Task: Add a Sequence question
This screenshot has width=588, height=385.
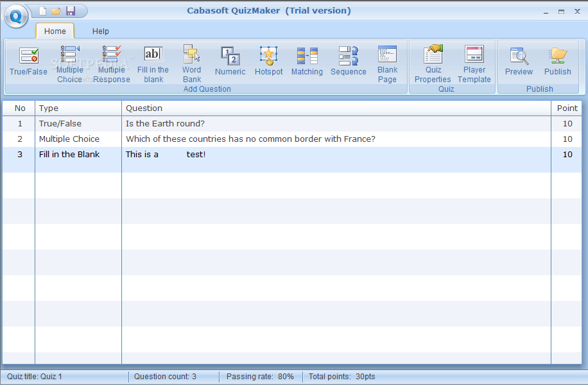Action: pos(349,62)
